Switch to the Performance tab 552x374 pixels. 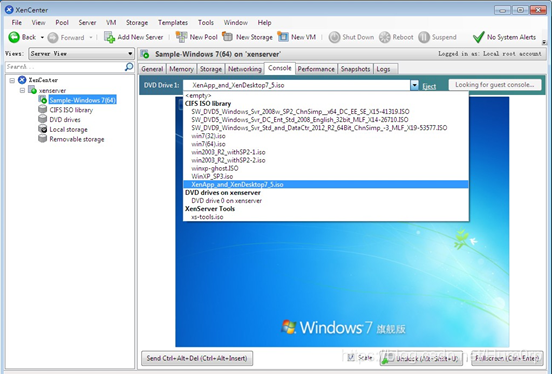click(x=316, y=69)
